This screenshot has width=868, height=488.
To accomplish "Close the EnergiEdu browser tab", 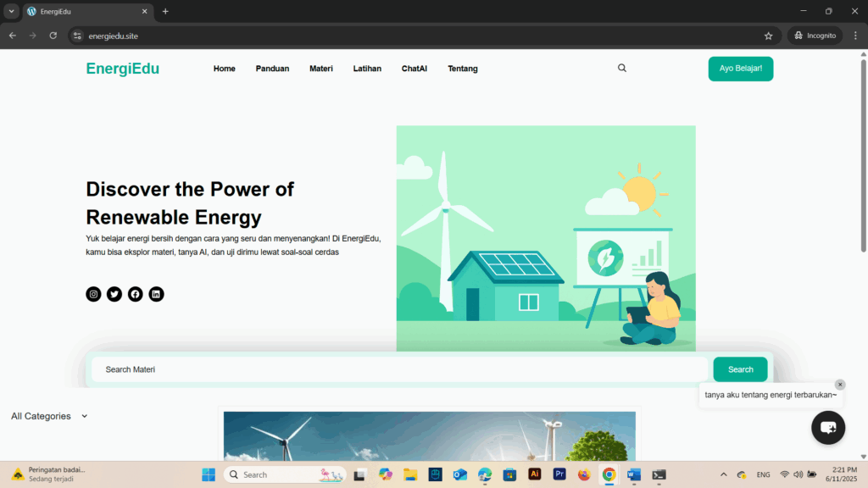I will 144,11.
